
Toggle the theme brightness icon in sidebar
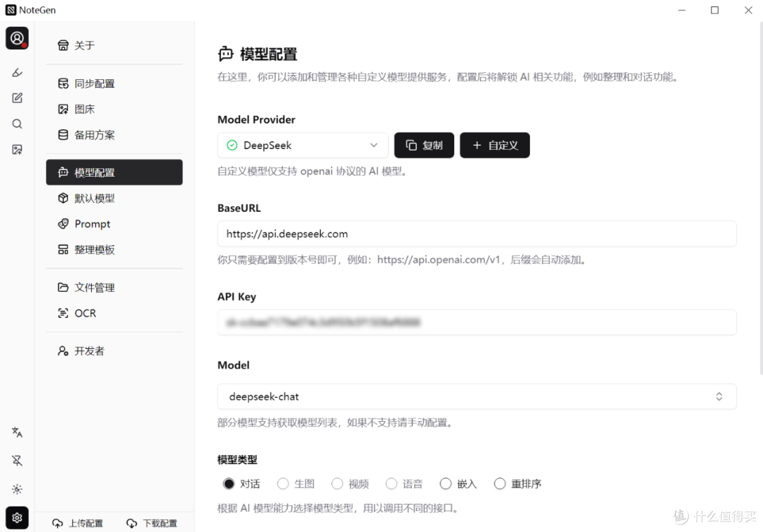tap(17, 489)
